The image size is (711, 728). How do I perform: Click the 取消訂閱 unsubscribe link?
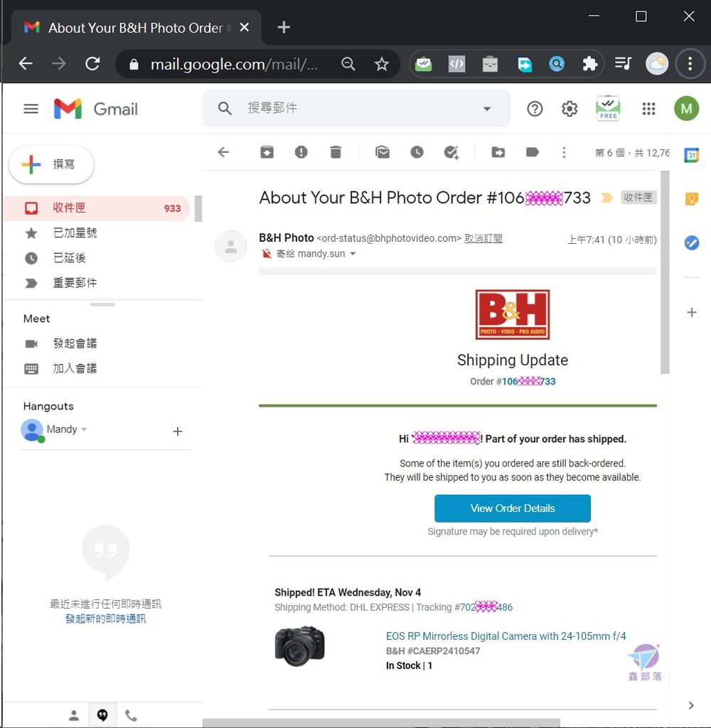pyautogui.click(x=483, y=238)
